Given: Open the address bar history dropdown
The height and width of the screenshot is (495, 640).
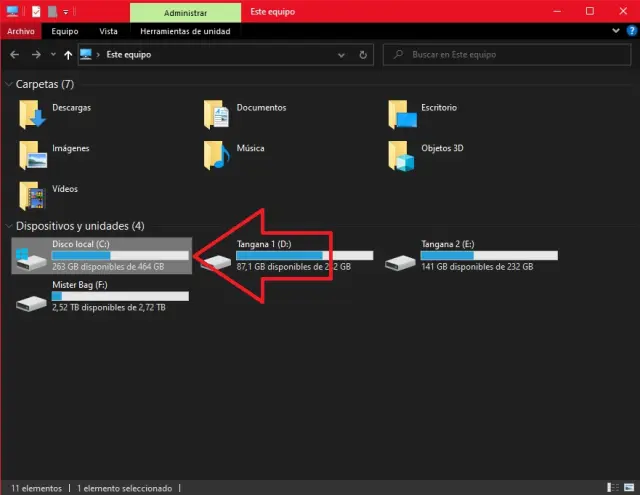Looking at the screenshot, I should pos(343,54).
